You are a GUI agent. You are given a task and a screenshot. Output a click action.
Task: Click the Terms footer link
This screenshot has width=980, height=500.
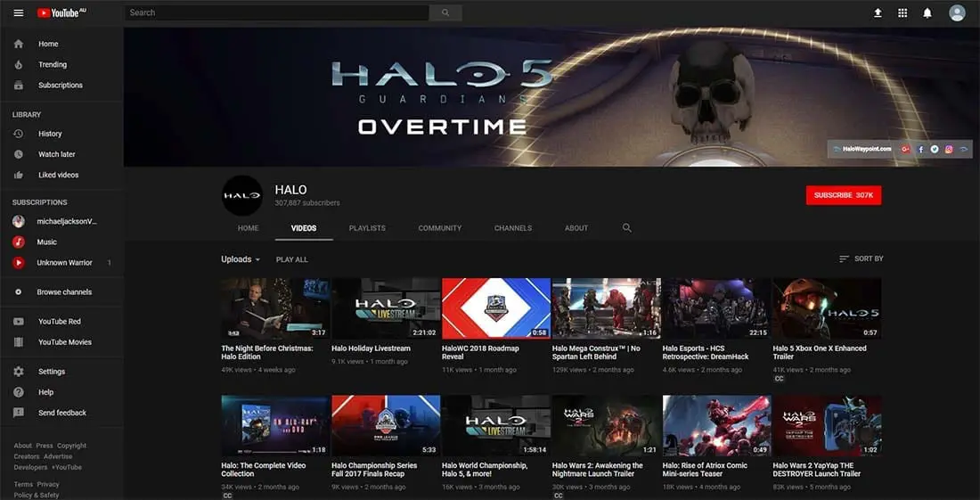point(23,484)
